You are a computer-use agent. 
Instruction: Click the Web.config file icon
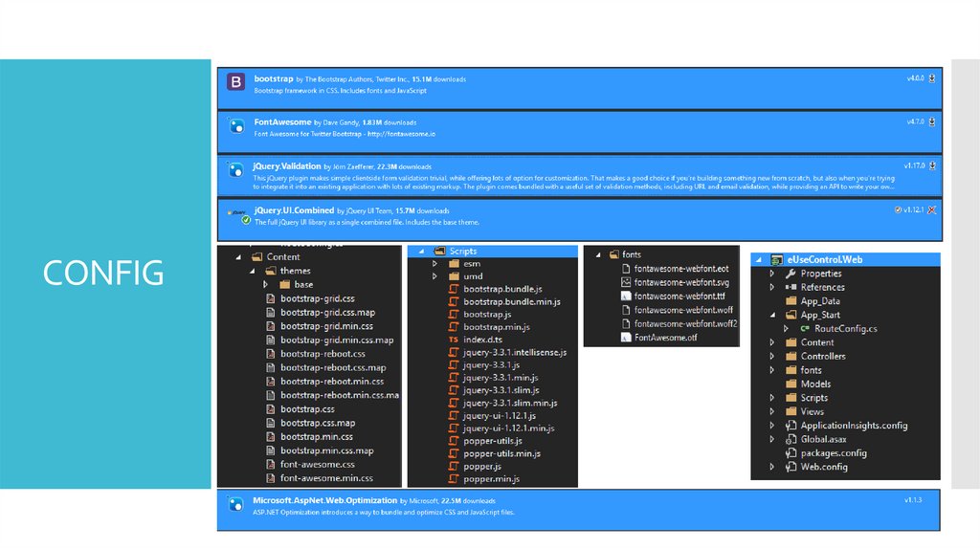pos(791,467)
